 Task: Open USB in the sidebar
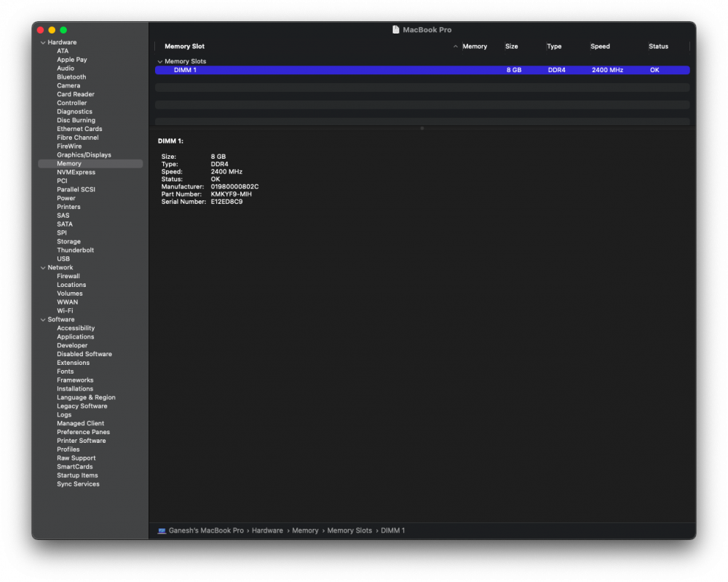pos(63,259)
